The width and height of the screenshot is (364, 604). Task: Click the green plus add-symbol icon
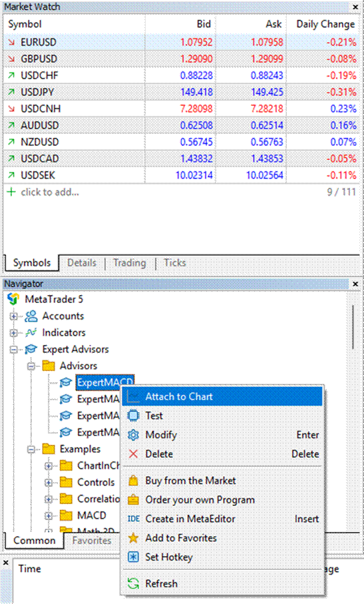[11, 192]
